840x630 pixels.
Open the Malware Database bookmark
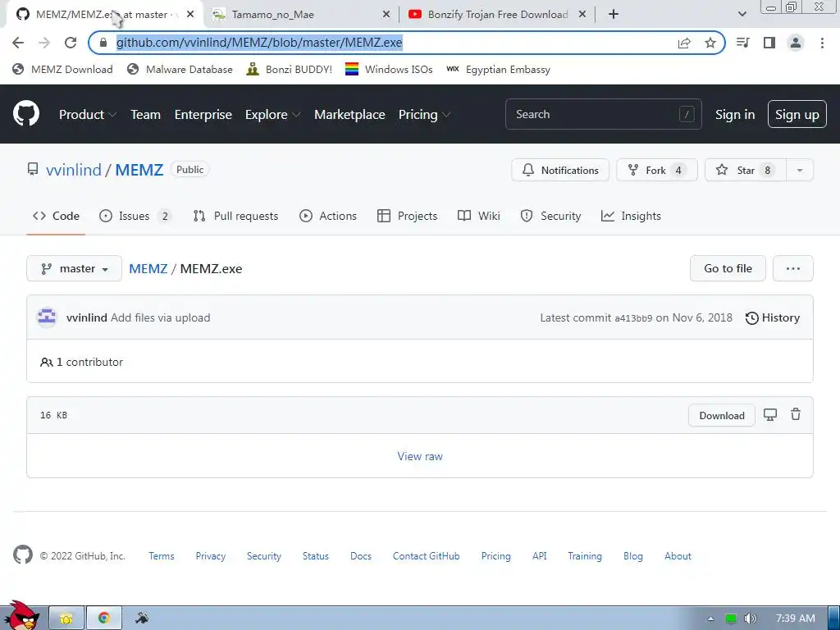click(x=180, y=69)
